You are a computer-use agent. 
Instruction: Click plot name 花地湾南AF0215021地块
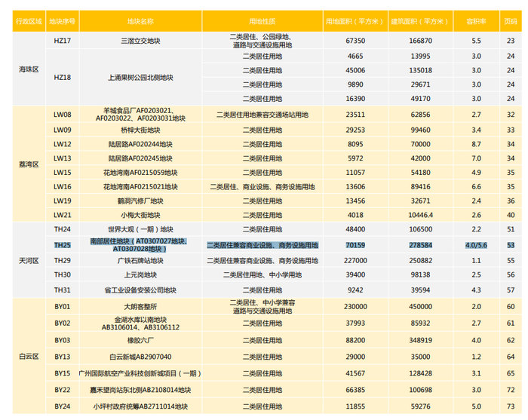[x=140, y=187]
